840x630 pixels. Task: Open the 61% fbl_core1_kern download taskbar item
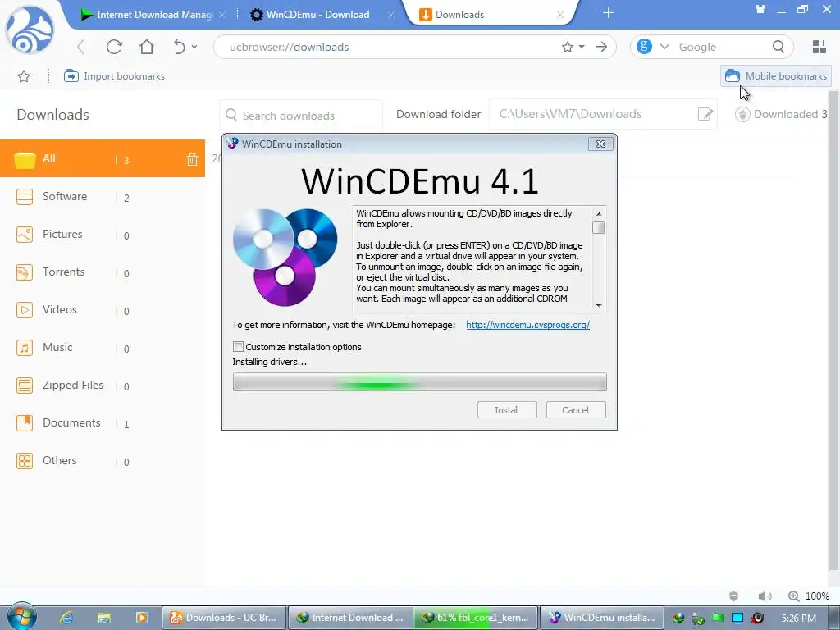(477, 618)
